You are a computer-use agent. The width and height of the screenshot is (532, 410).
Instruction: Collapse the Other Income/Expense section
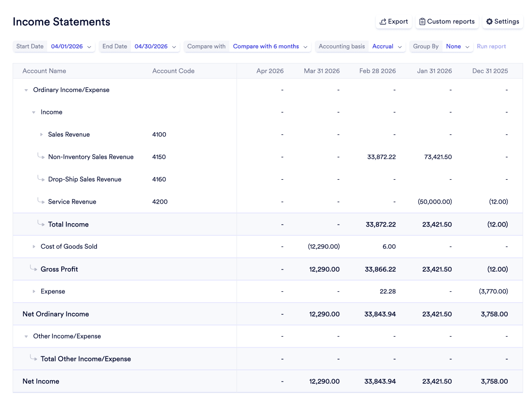26,337
